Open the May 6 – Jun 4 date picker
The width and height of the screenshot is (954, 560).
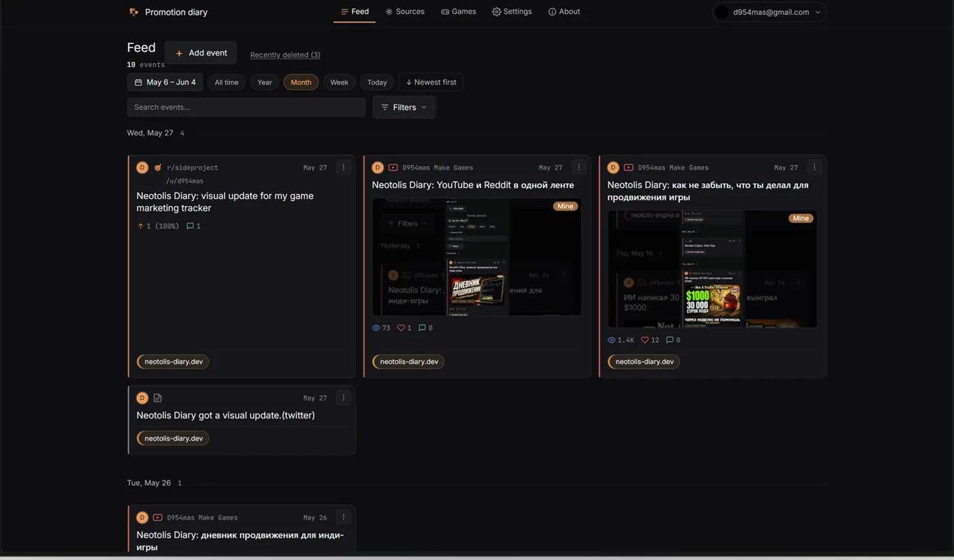click(165, 82)
